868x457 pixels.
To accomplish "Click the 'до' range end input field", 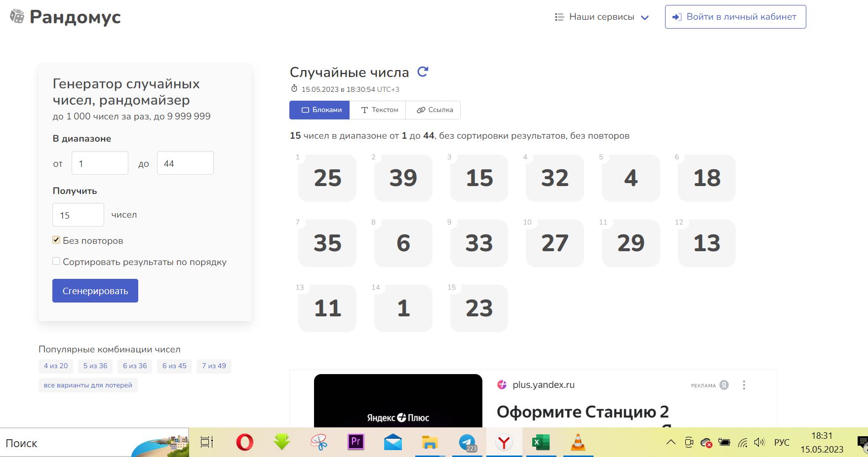I will pyautogui.click(x=185, y=163).
